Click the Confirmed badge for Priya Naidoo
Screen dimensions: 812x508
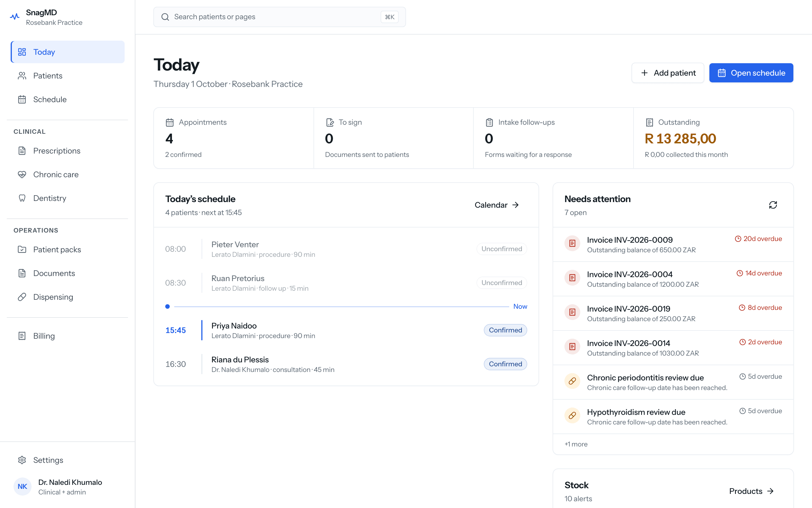coord(505,330)
